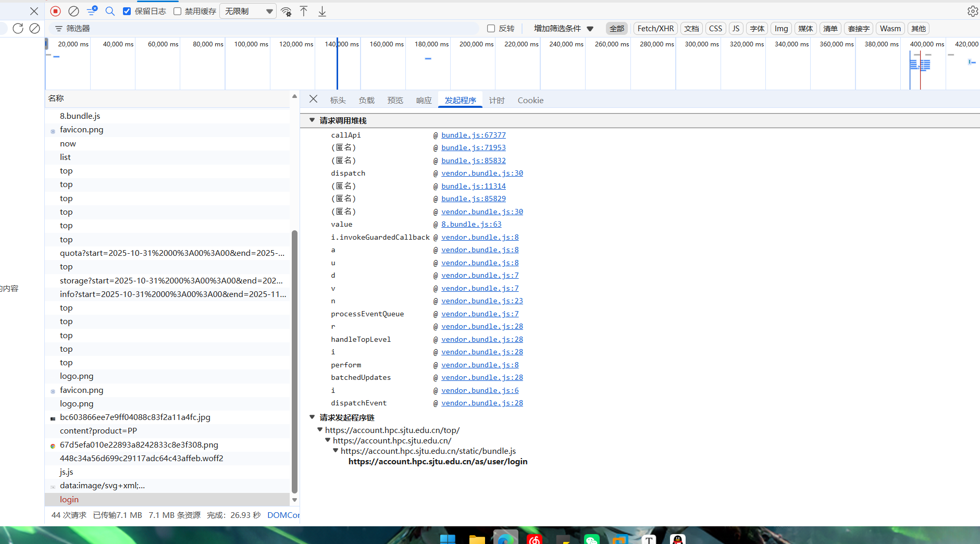The height and width of the screenshot is (544, 980).
Task: Open WeChat from the taskbar
Action: (x=592, y=539)
